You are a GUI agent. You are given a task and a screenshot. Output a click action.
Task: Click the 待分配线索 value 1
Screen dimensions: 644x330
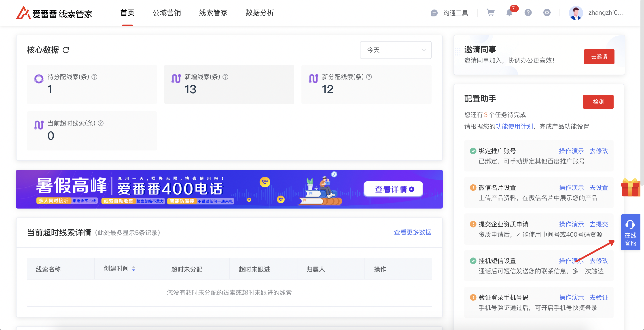[50, 89]
